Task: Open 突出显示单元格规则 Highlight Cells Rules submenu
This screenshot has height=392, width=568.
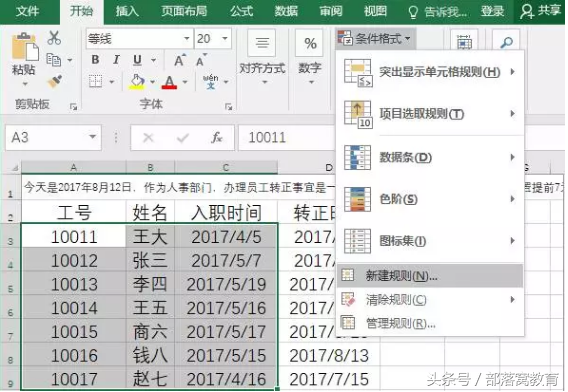Action: click(430, 72)
